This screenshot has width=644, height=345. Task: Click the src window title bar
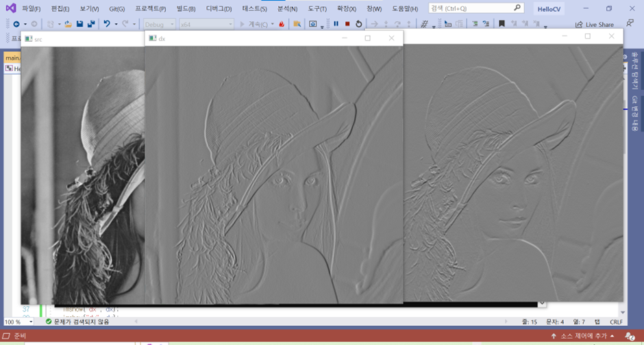82,39
